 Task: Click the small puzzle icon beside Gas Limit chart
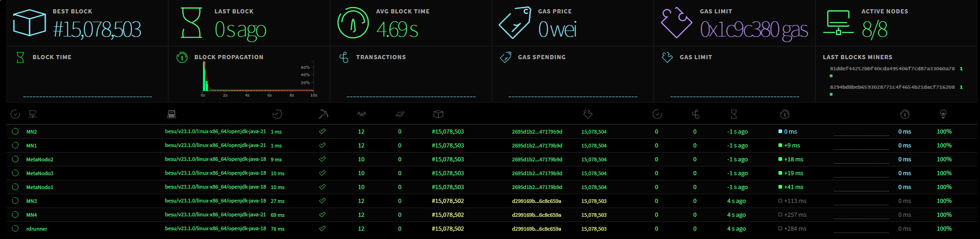(x=668, y=57)
